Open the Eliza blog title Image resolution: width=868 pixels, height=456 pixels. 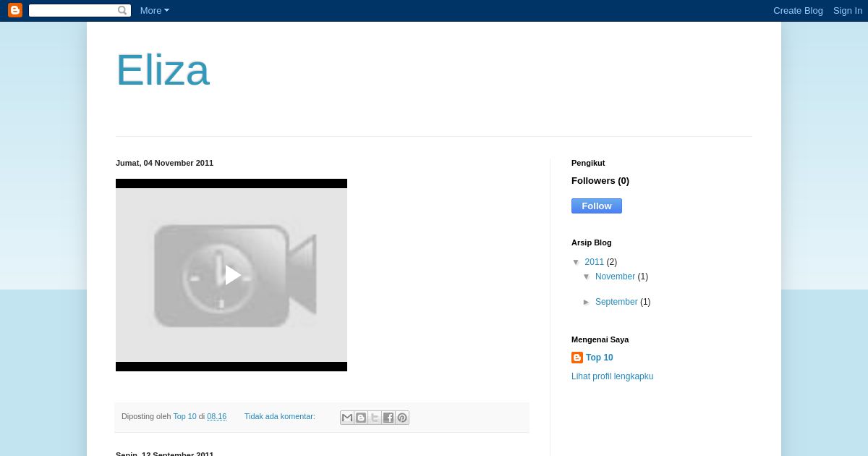(162, 70)
